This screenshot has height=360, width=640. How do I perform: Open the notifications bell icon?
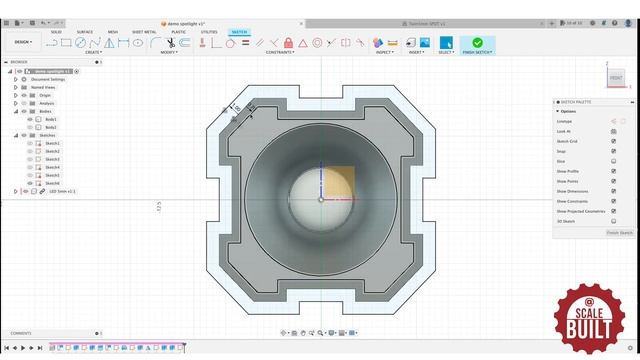coord(604,23)
